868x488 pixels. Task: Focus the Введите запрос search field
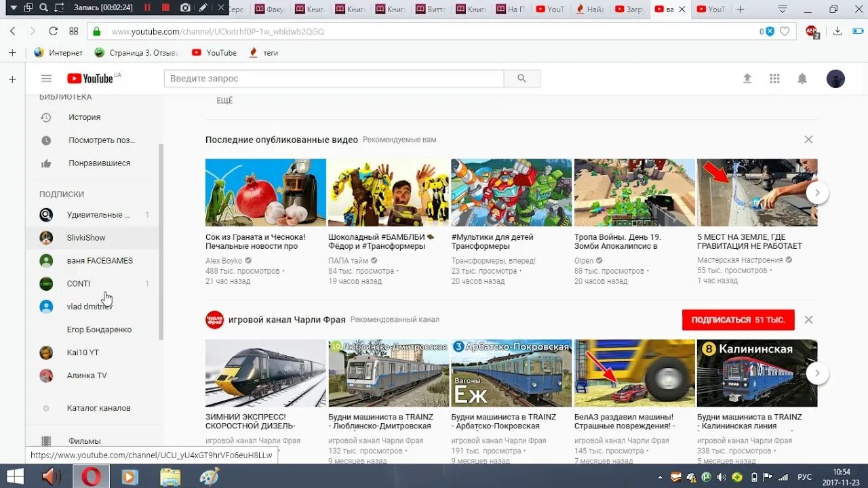pos(334,79)
